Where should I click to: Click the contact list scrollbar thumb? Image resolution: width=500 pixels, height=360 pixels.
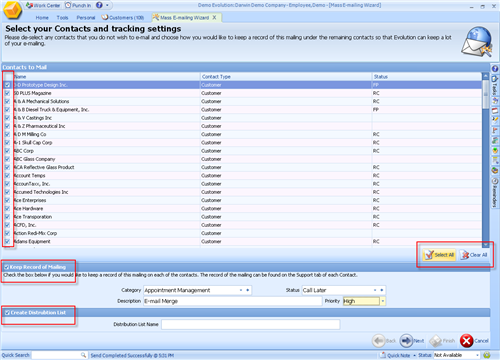[486, 94]
